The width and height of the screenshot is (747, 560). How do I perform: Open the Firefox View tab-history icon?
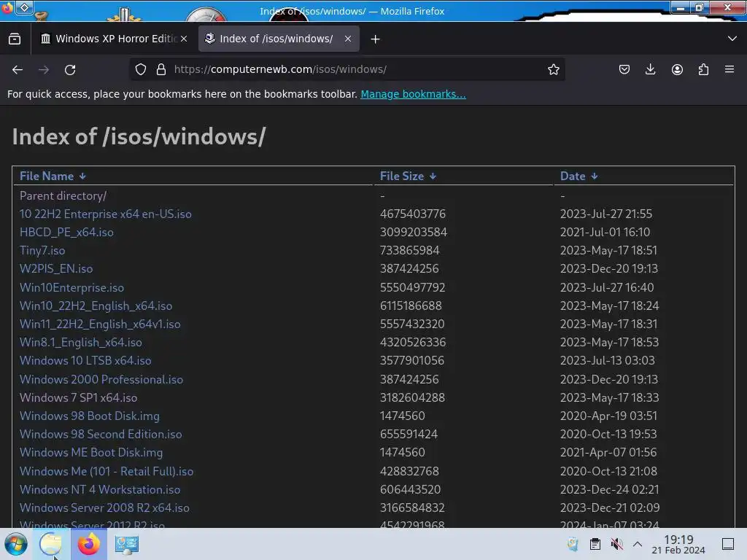(15, 39)
